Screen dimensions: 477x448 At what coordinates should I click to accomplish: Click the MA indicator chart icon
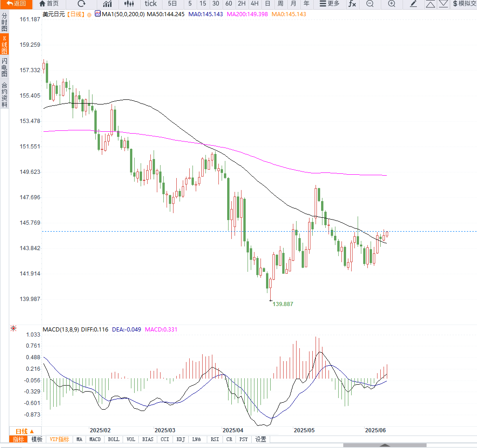(97, 14)
